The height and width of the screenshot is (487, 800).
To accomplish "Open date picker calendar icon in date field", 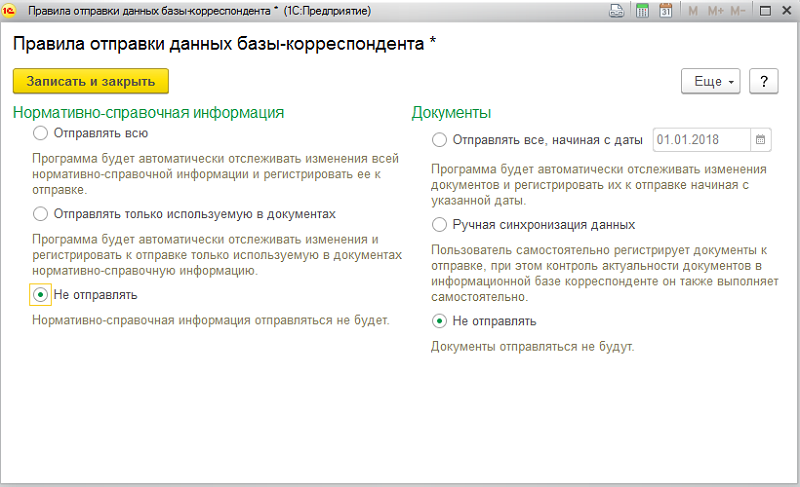I will [x=760, y=140].
